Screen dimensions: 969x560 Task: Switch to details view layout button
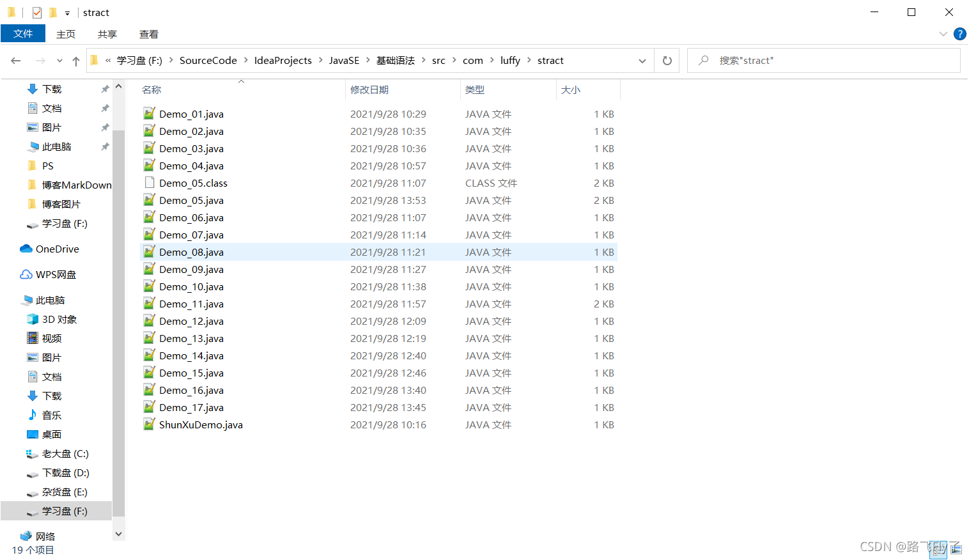click(938, 549)
